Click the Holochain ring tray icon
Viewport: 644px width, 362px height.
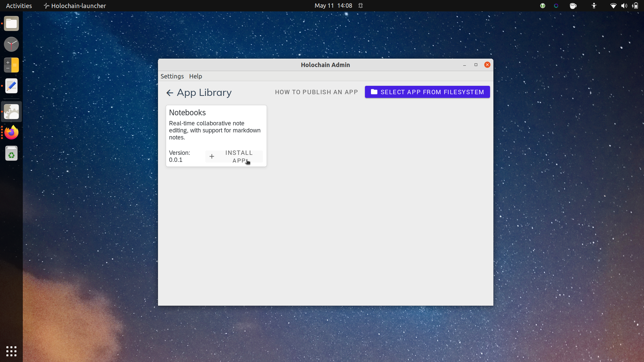coord(556,6)
